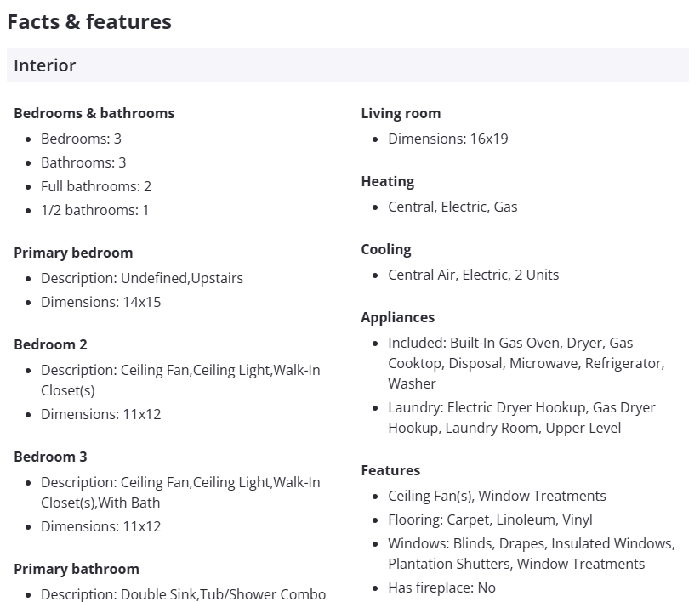Click the Has fireplace: No entry

click(441, 588)
